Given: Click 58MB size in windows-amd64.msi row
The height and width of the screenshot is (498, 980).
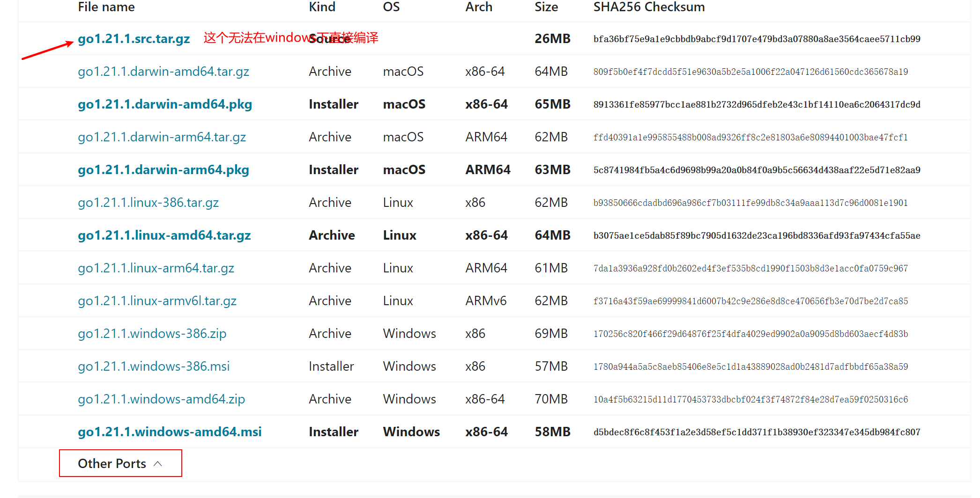Looking at the screenshot, I should click(552, 432).
